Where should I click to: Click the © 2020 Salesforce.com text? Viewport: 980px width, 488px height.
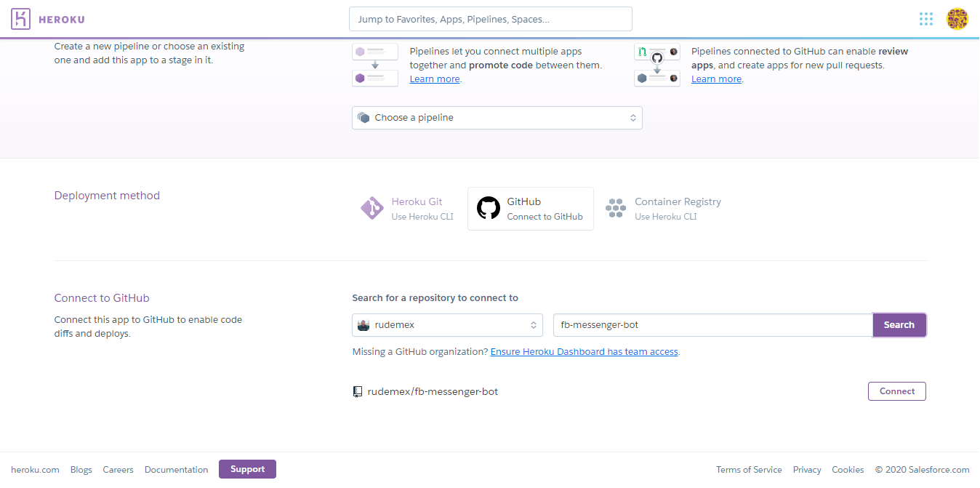pos(923,470)
